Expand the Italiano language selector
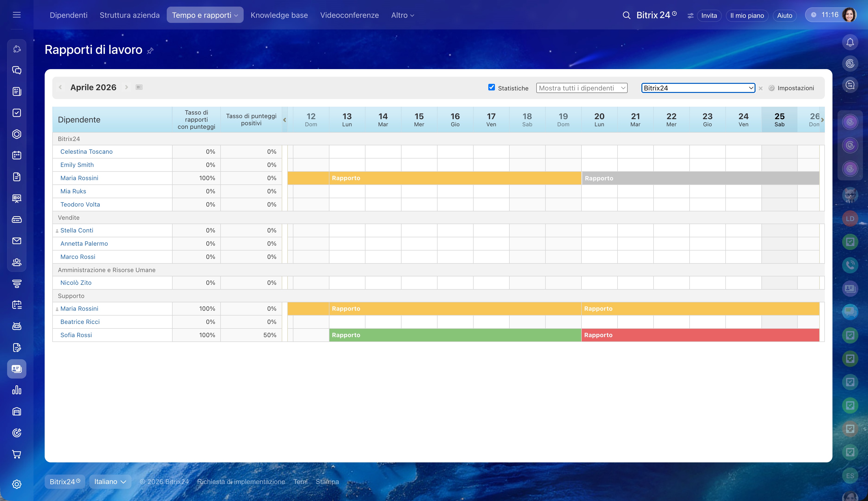The image size is (868, 501). 110,481
